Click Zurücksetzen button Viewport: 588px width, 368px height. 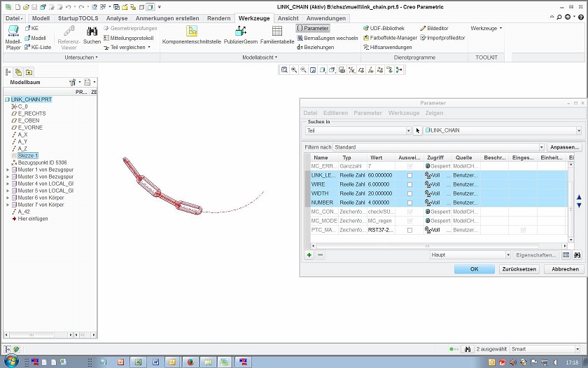[519, 269]
